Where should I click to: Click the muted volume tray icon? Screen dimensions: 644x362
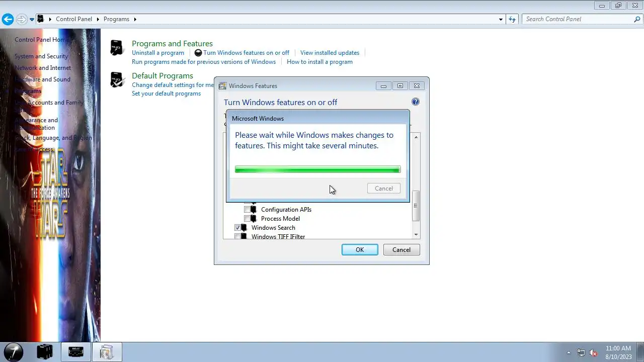coord(594,352)
